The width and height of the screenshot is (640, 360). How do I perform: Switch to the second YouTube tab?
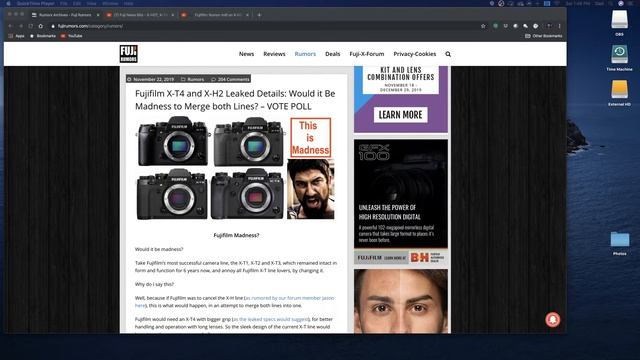pyautogui.click(x=140, y=15)
